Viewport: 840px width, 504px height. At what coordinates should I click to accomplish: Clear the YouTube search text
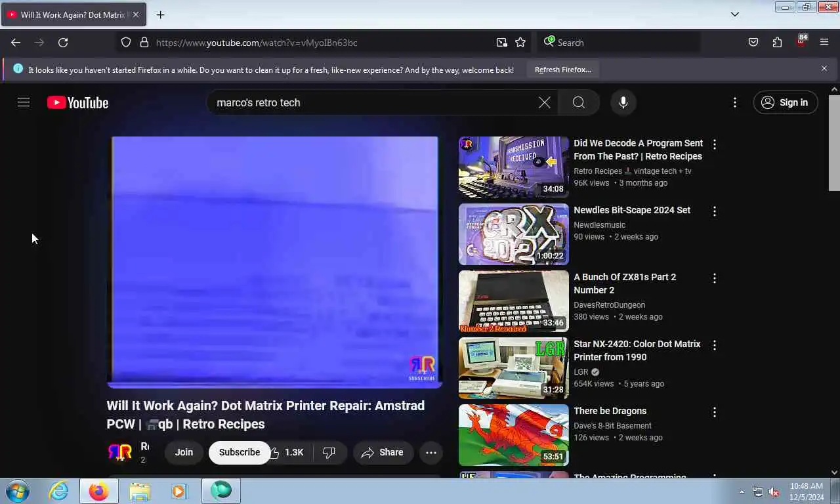[544, 102]
